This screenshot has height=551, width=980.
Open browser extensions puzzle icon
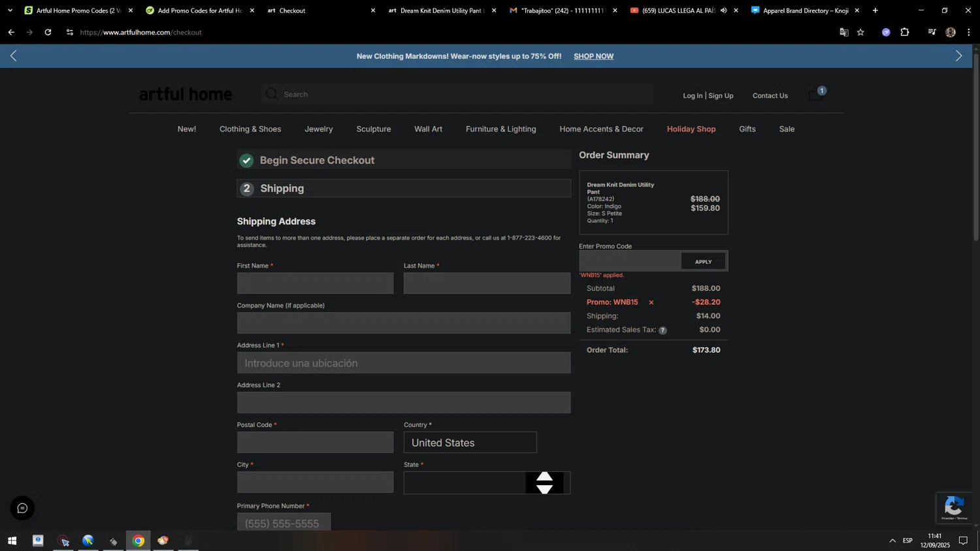click(905, 32)
